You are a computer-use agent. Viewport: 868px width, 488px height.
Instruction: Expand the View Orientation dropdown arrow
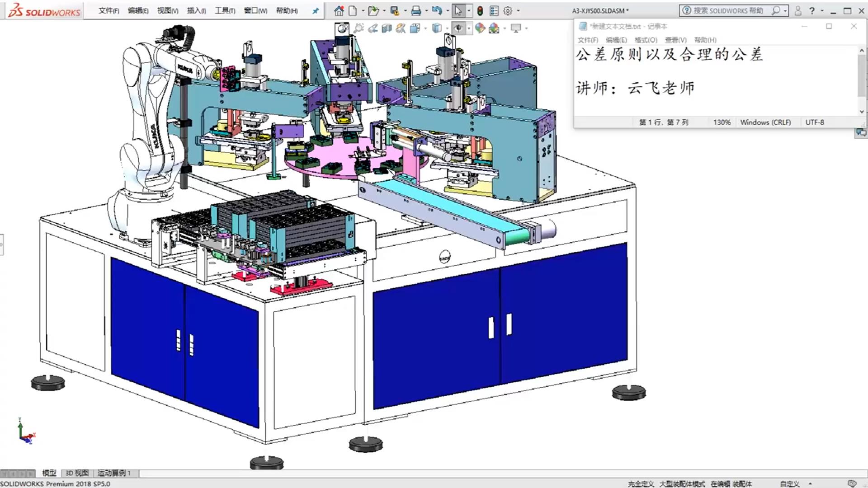(425, 28)
